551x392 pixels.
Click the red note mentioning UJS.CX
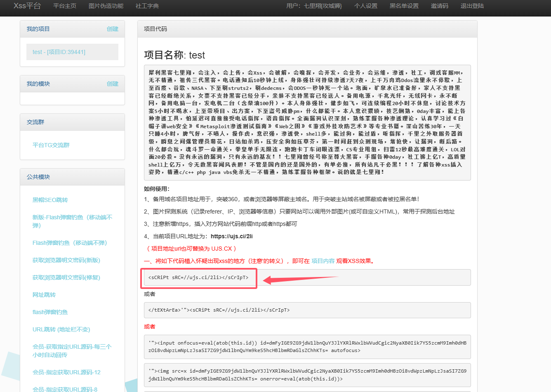pyautogui.click(x=192, y=249)
